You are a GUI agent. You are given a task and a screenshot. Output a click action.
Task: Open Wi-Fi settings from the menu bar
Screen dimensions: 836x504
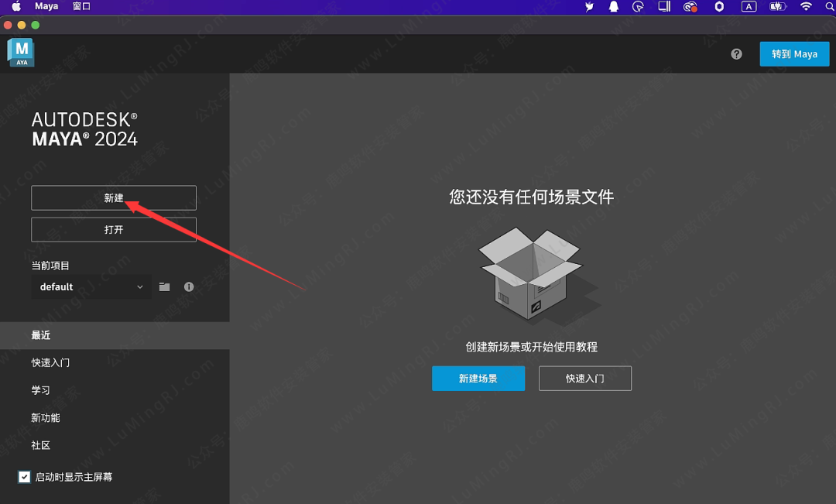click(x=806, y=6)
